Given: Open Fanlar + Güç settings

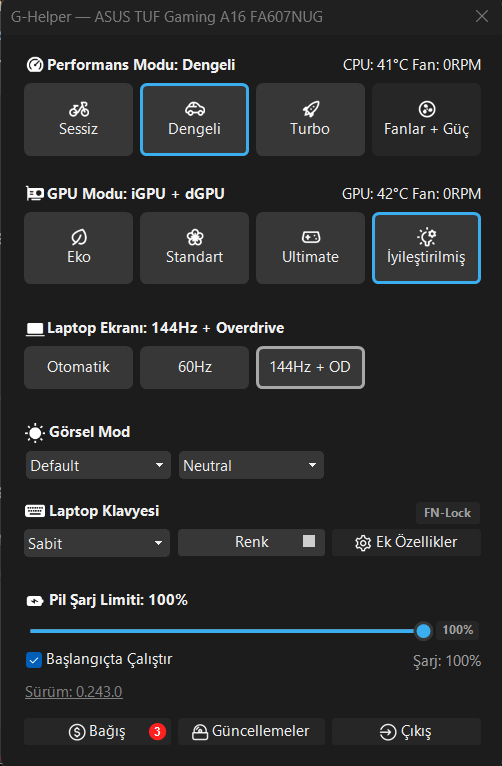Looking at the screenshot, I should [x=426, y=120].
